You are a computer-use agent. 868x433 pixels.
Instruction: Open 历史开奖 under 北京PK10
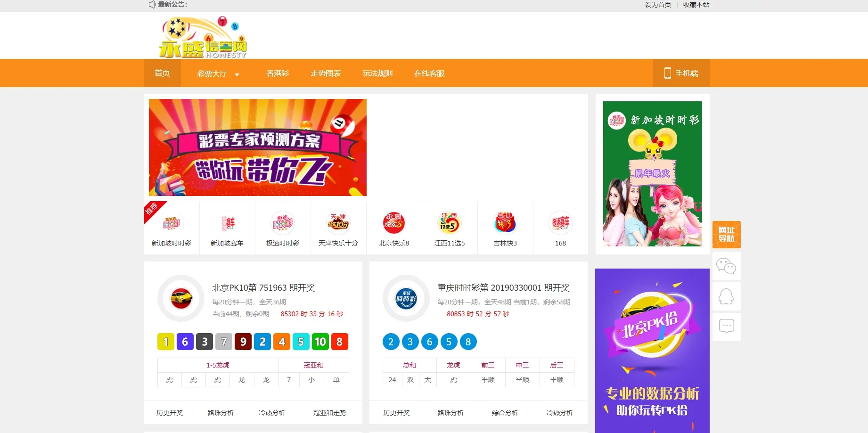(170, 413)
